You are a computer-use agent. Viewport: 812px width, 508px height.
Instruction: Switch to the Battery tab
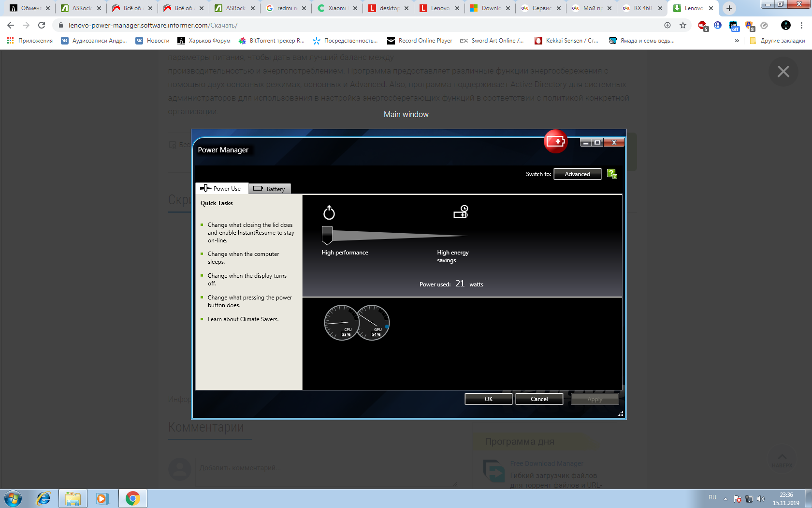pos(270,189)
